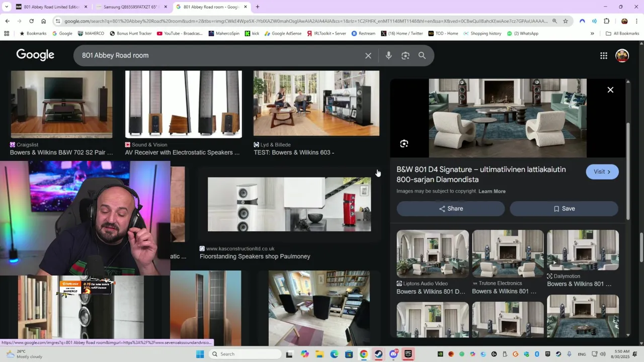The image size is (644, 362).
Task: Open Google Lens image search icon
Action: click(406, 56)
